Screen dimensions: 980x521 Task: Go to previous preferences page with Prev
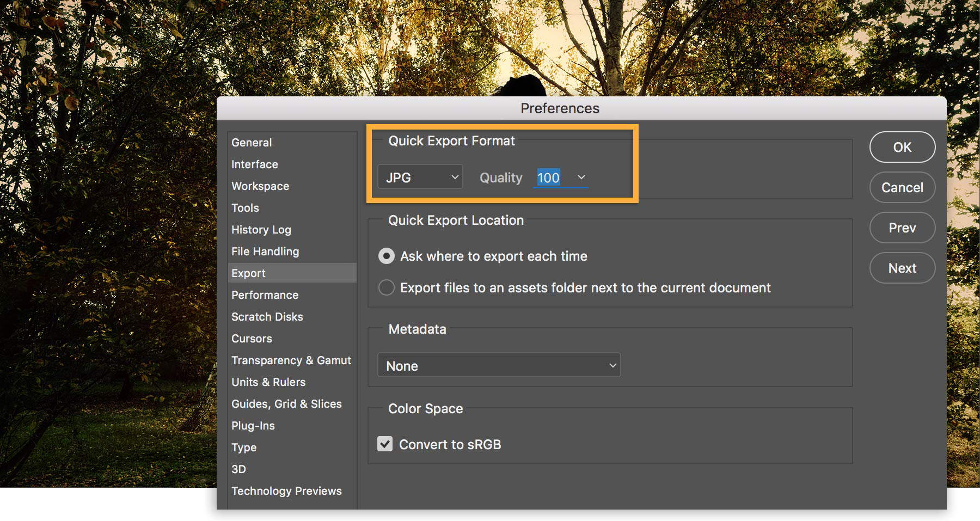pos(902,228)
